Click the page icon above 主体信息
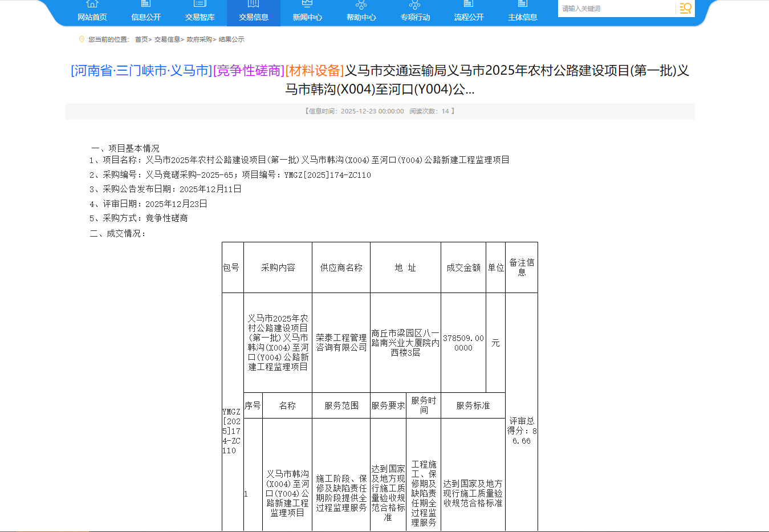 [x=523, y=4]
